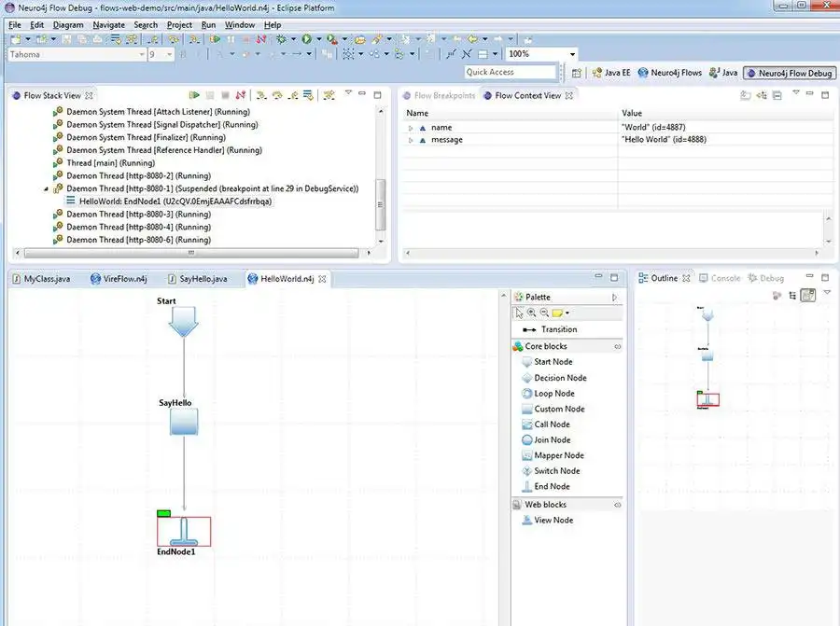
Task: Pick Start Node from Core blocks
Action: click(547, 362)
